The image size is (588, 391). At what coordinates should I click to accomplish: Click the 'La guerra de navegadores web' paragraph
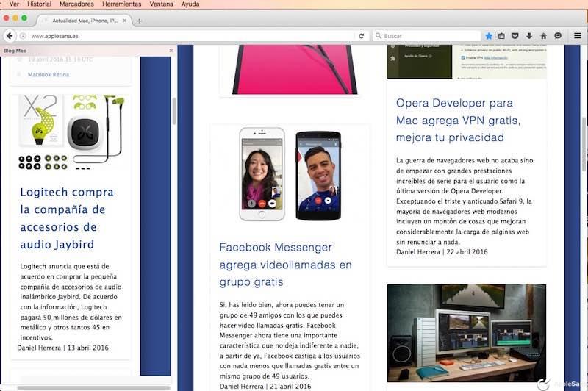[x=465, y=201]
